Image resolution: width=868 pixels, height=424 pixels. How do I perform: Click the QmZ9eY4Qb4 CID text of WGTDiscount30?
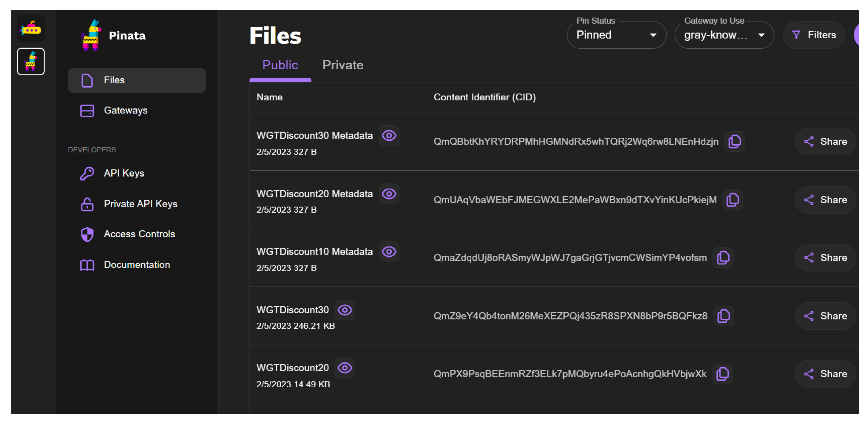(x=570, y=316)
